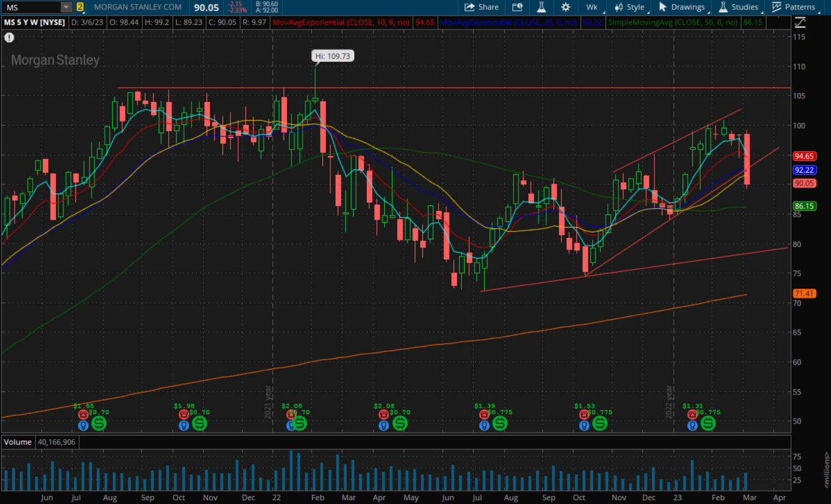The image size is (831, 504).
Task: Click the Hi: 109.73 price bubble
Action: [333, 56]
